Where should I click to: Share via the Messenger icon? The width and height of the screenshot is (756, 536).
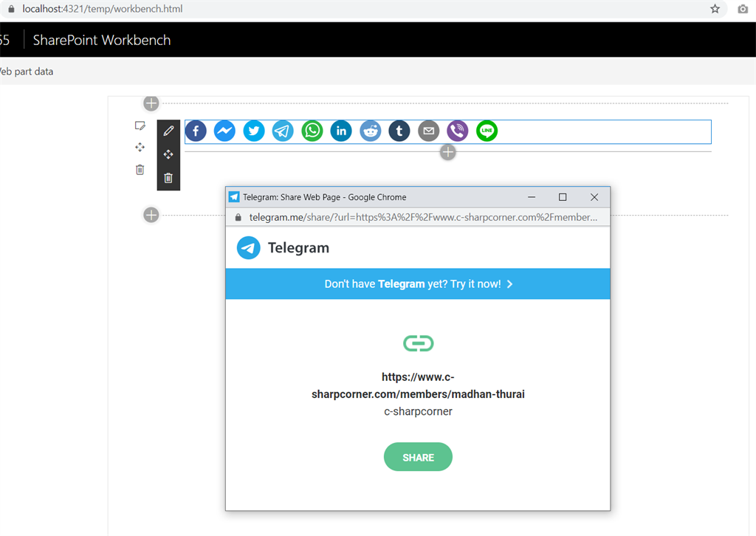224,131
